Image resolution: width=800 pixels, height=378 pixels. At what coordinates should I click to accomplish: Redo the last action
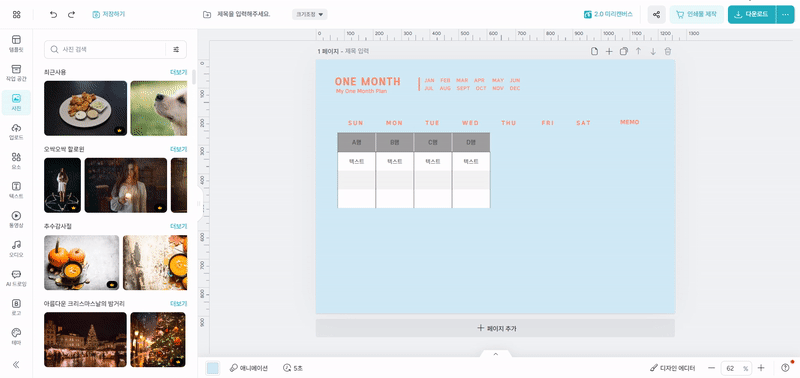coord(71,14)
